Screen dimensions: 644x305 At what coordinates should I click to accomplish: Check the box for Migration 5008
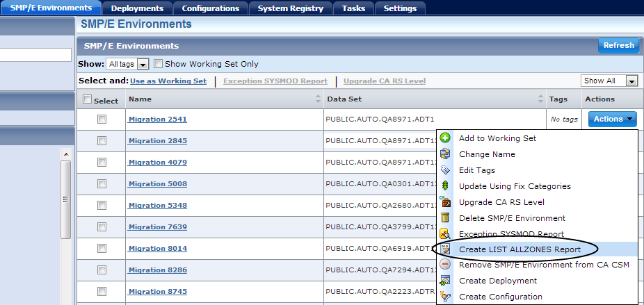[102, 184]
